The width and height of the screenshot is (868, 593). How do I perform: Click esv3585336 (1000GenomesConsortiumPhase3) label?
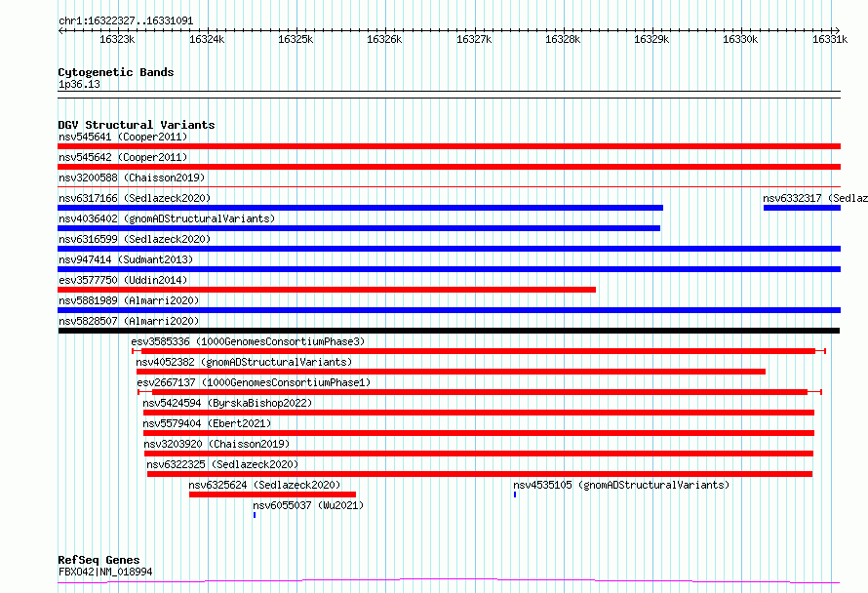[x=248, y=341]
